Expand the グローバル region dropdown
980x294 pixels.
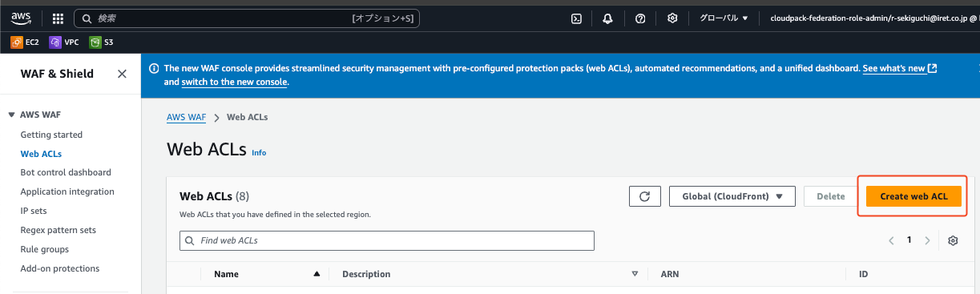724,18
